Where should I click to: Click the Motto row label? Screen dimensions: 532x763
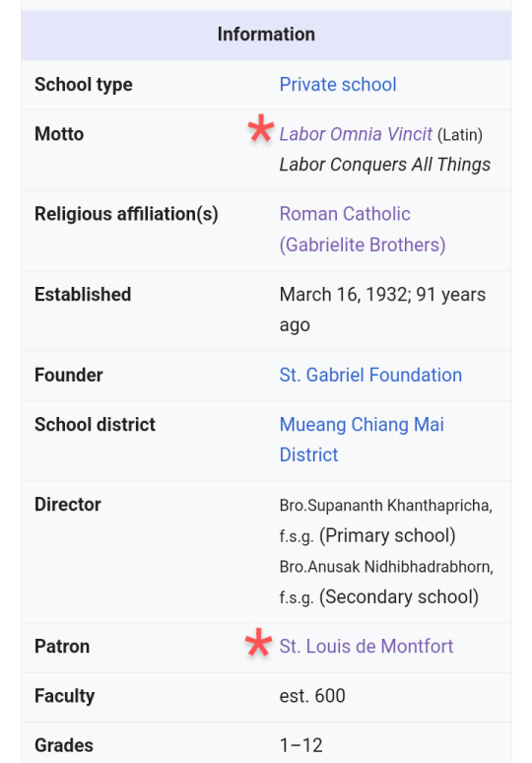pyautogui.click(x=59, y=134)
